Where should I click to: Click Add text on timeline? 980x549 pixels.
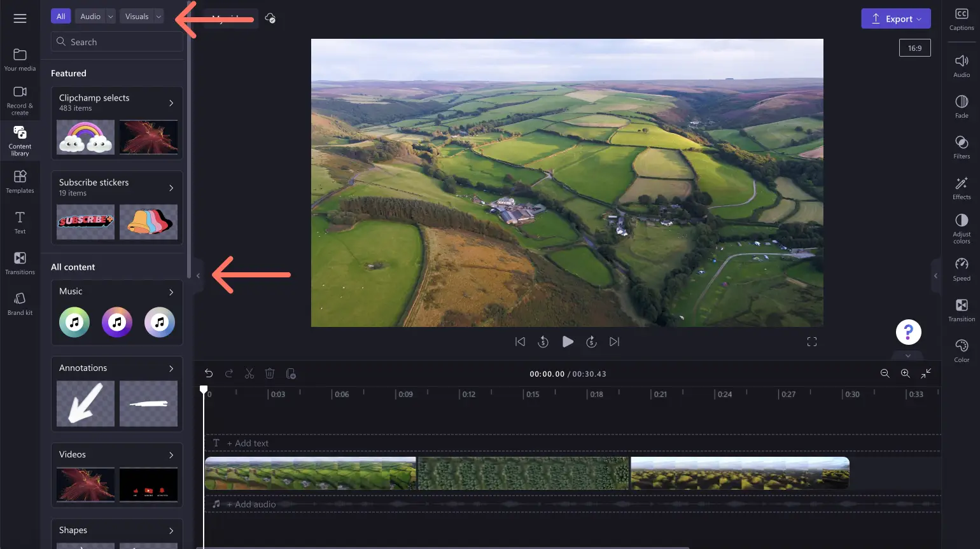tap(248, 443)
